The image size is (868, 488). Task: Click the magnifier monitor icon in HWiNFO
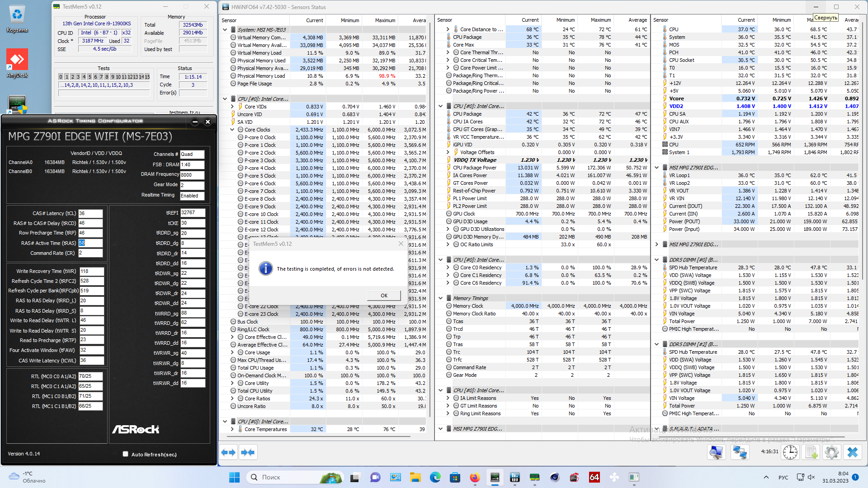717,452
